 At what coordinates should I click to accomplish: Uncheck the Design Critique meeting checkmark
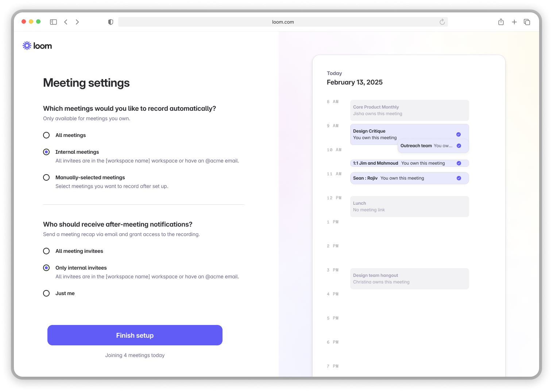(459, 134)
